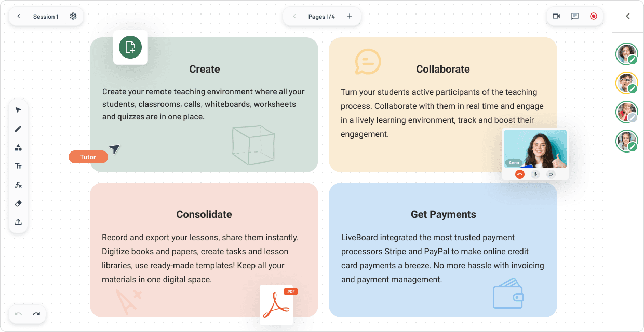This screenshot has width=644, height=332.
Task: Start recording with the red button
Action: (594, 16)
